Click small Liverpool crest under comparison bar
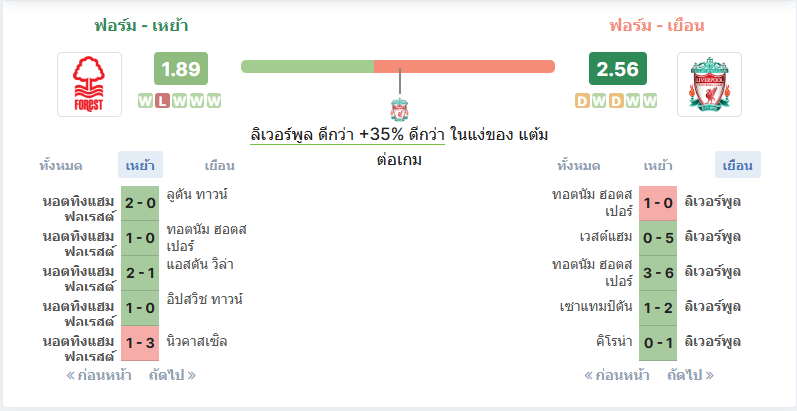This screenshot has height=411, width=797. (400, 109)
